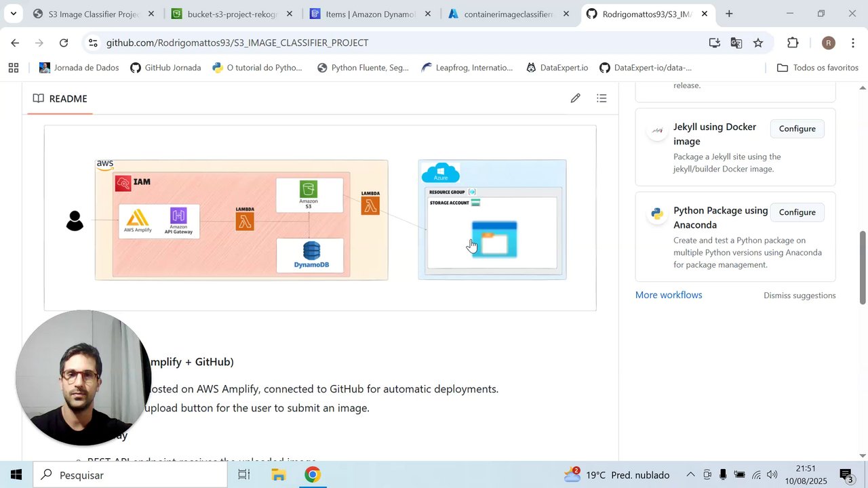Switch to the S3 Image Classifier Project tab

click(x=94, y=14)
